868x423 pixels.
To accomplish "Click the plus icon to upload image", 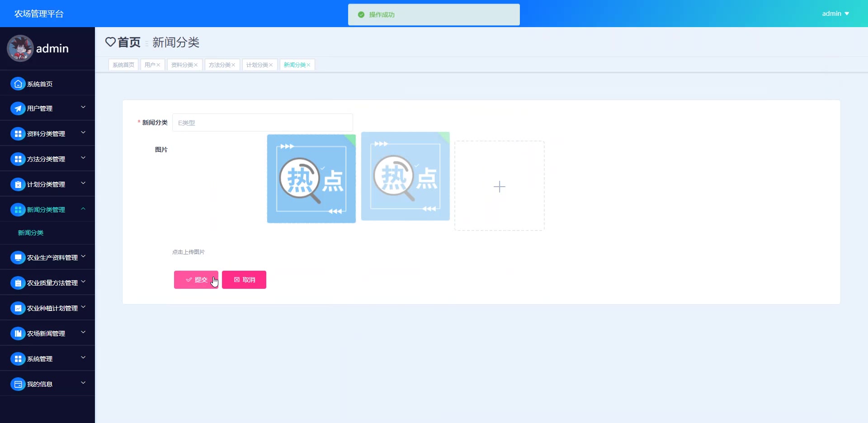I will tap(500, 187).
